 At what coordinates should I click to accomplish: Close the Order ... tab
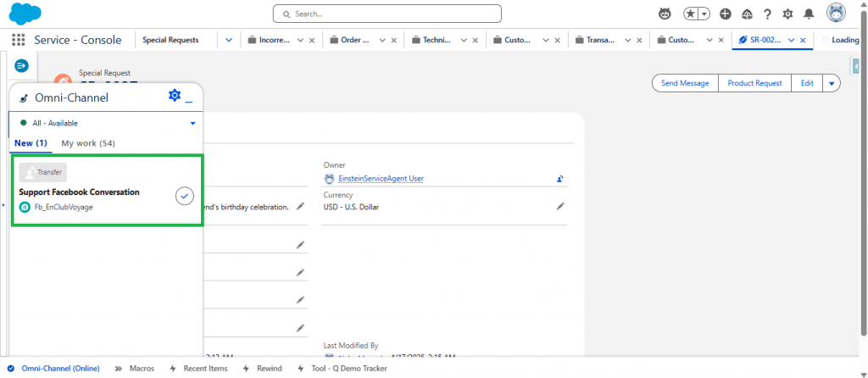(x=393, y=40)
